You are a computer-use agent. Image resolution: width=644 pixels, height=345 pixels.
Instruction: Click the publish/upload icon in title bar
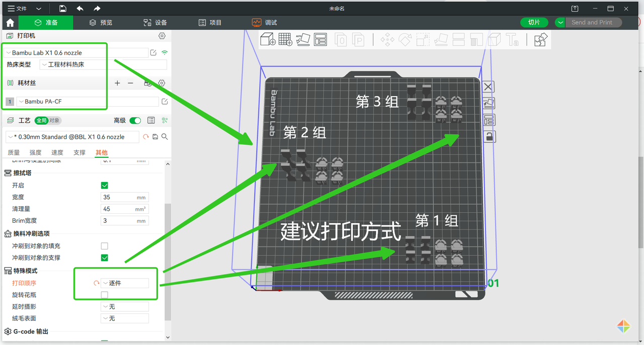[x=575, y=9]
